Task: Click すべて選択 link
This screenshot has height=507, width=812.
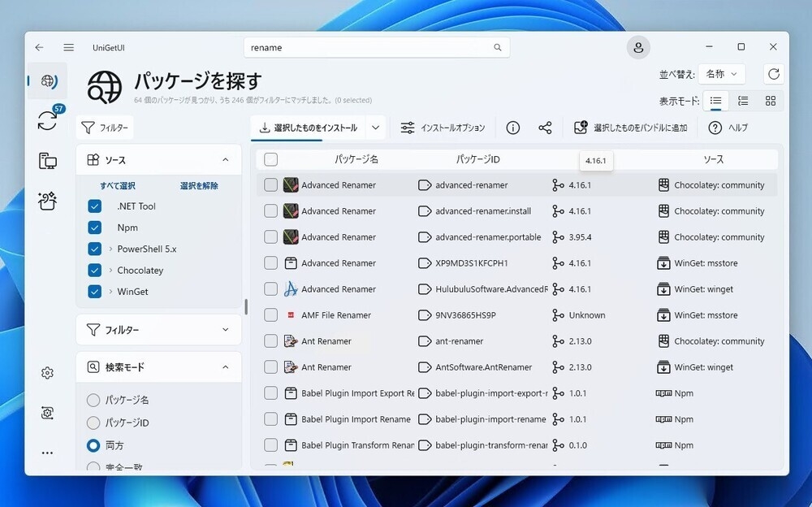Action: [x=118, y=185]
